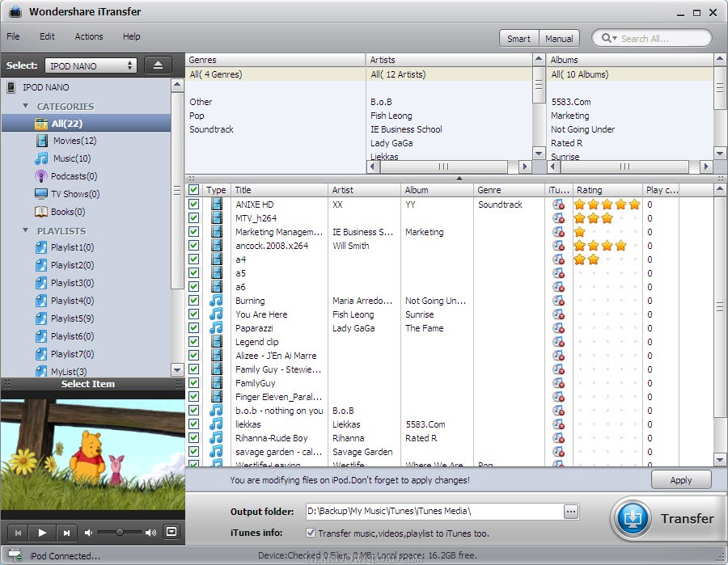
Task: Open the File menu
Action: click(x=13, y=36)
